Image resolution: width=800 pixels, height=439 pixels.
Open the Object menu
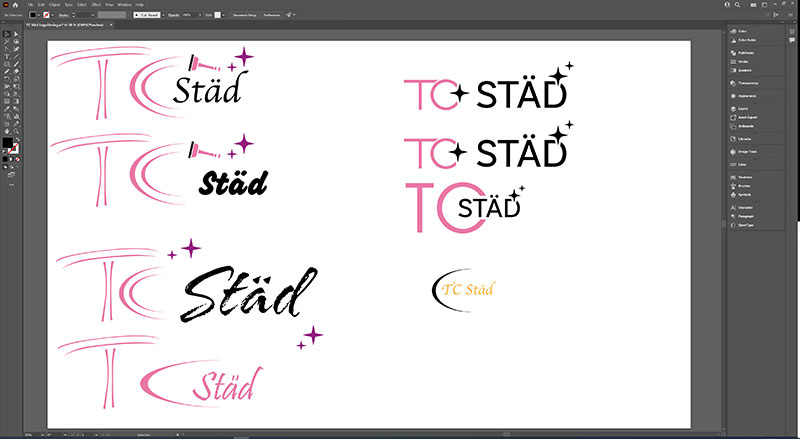(x=54, y=5)
